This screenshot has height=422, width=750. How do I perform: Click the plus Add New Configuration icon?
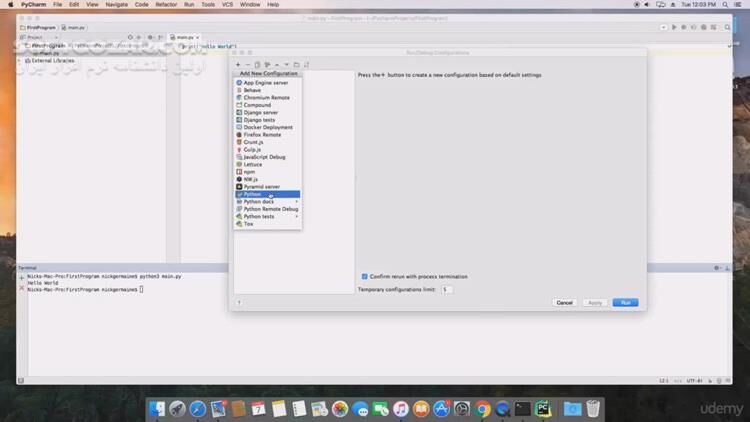[x=238, y=65]
